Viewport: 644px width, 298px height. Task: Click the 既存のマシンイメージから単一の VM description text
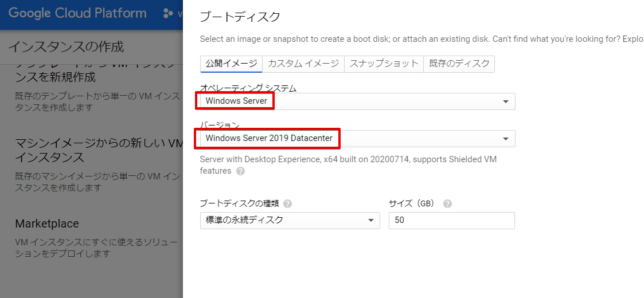[99, 182]
